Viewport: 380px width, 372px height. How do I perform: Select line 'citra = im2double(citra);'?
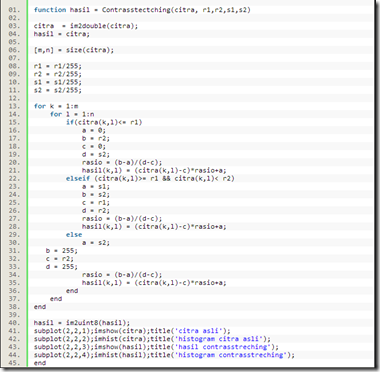tap(86, 26)
